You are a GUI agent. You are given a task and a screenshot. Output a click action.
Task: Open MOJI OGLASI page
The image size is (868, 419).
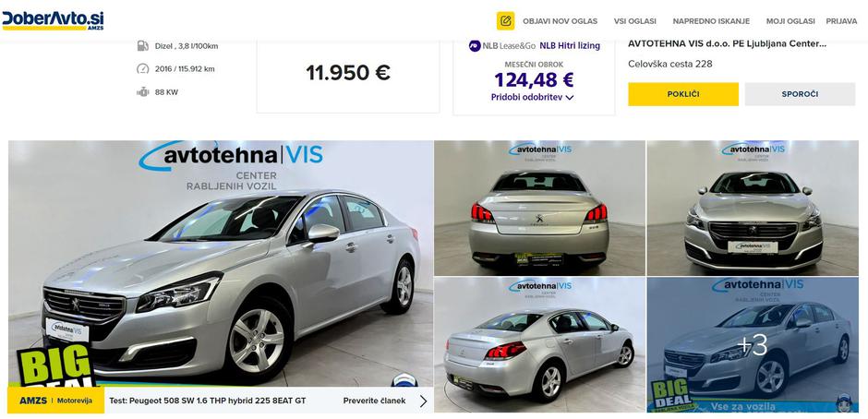(790, 21)
